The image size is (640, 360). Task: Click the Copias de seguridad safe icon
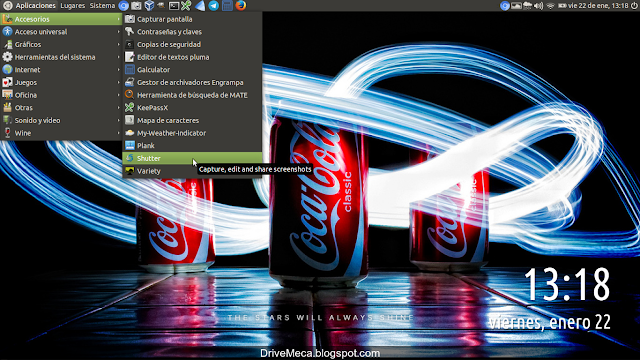tap(130, 44)
